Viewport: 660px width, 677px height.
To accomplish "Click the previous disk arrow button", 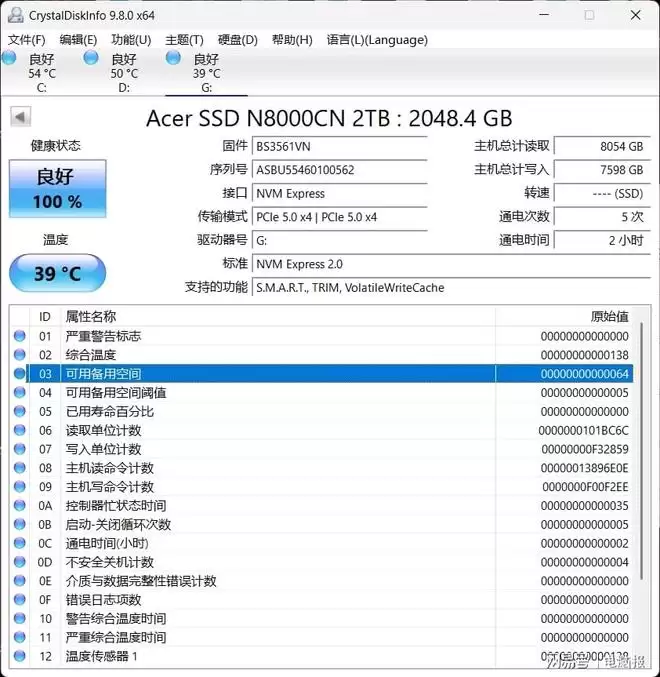I will coord(19,117).
